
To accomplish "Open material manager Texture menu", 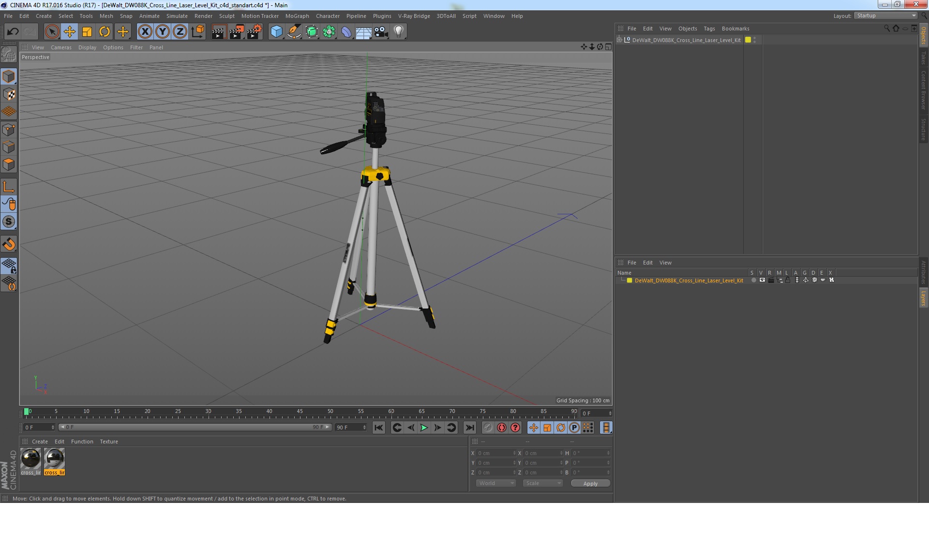I will tap(108, 442).
